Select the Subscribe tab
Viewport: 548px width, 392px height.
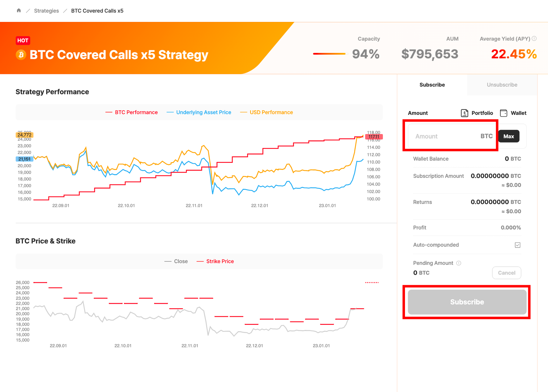coord(432,85)
